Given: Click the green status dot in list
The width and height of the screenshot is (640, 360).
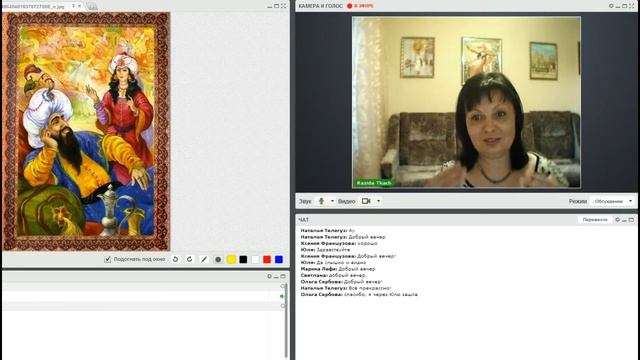Looking at the screenshot, I should [x=282, y=296].
